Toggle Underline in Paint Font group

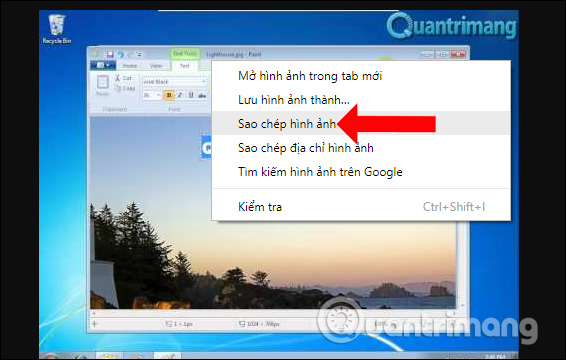coord(191,95)
